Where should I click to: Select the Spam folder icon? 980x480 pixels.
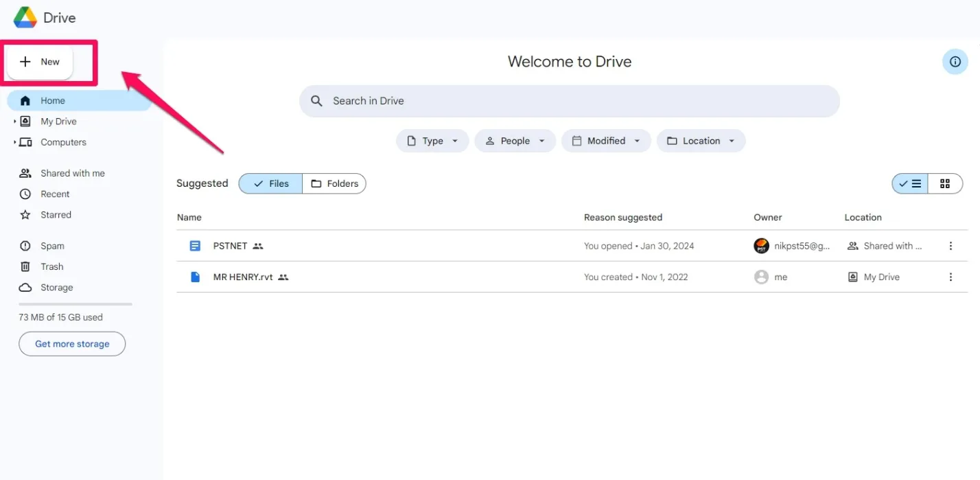(25, 245)
